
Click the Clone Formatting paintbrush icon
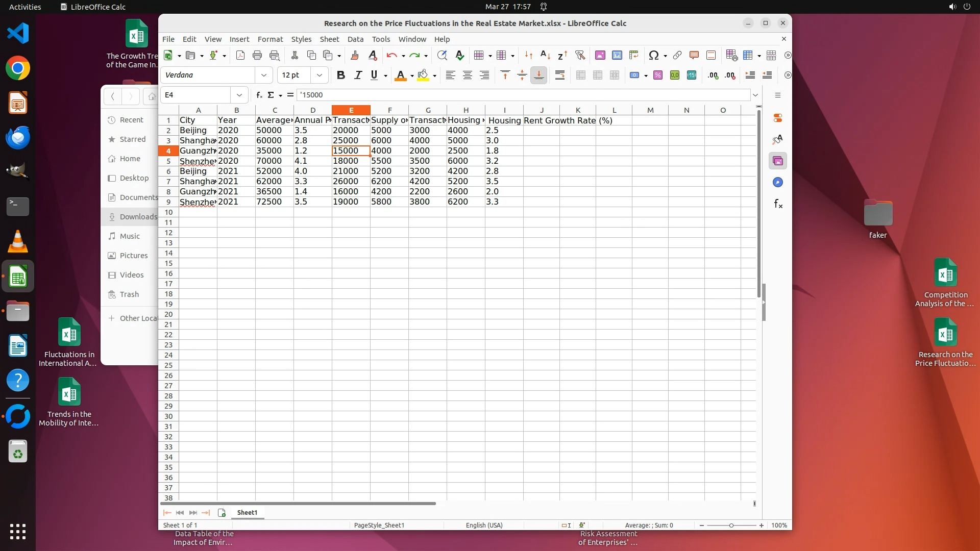tap(355, 55)
